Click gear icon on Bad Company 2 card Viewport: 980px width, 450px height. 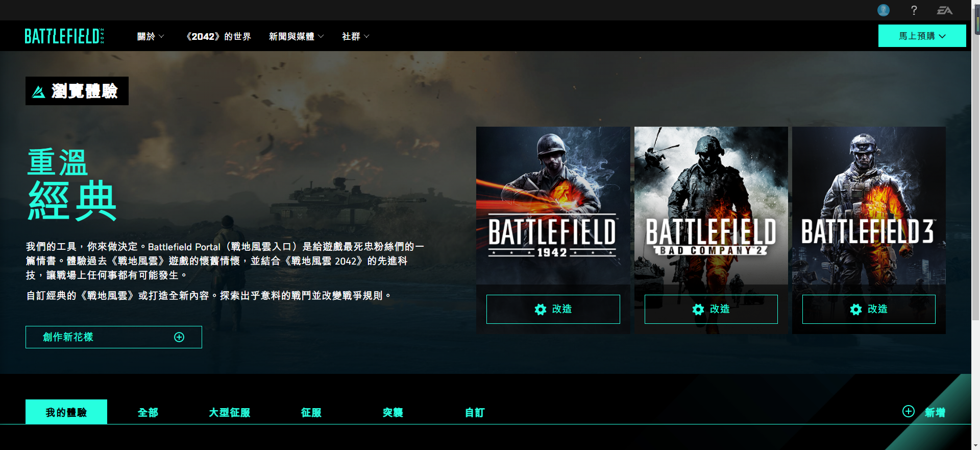coord(698,309)
